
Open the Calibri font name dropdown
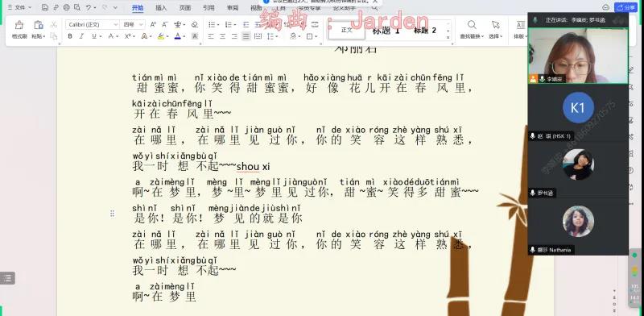93,25
